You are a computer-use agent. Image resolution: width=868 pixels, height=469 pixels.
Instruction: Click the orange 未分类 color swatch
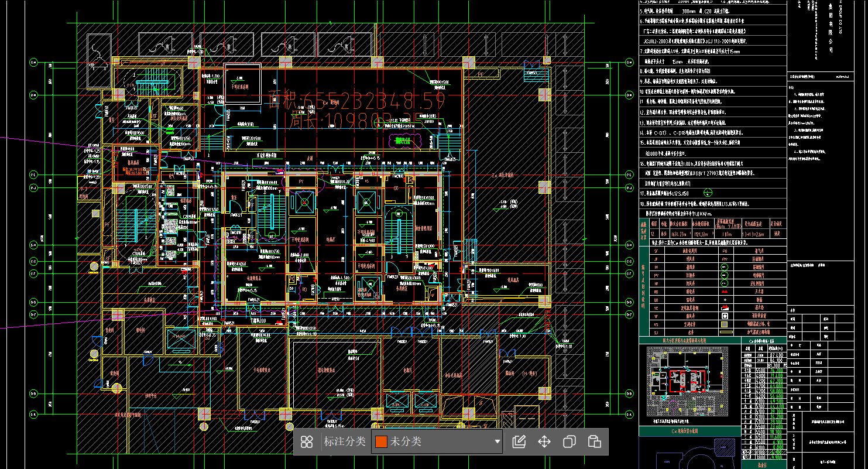382,441
